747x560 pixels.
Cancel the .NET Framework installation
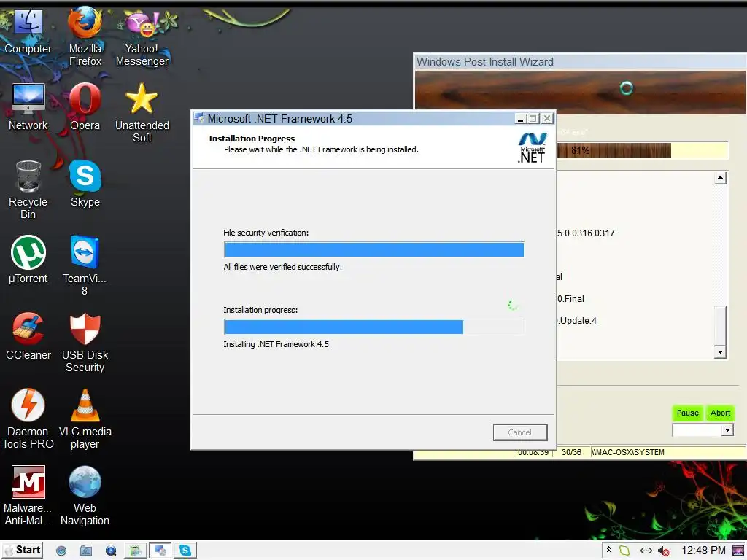pyautogui.click(x=519, y=432)
